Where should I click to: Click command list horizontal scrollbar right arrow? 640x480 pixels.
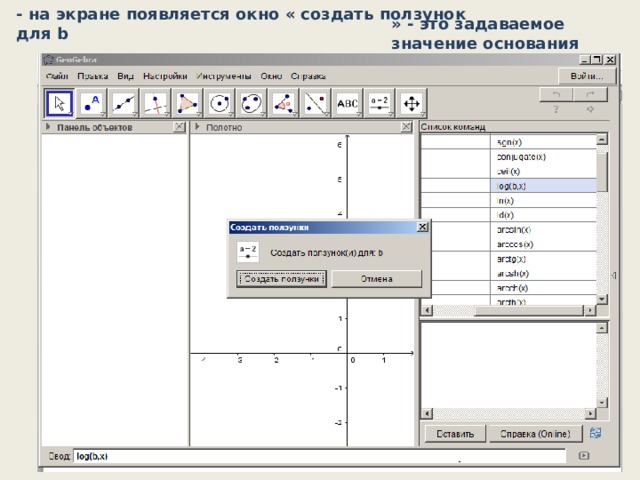point(590,310)
